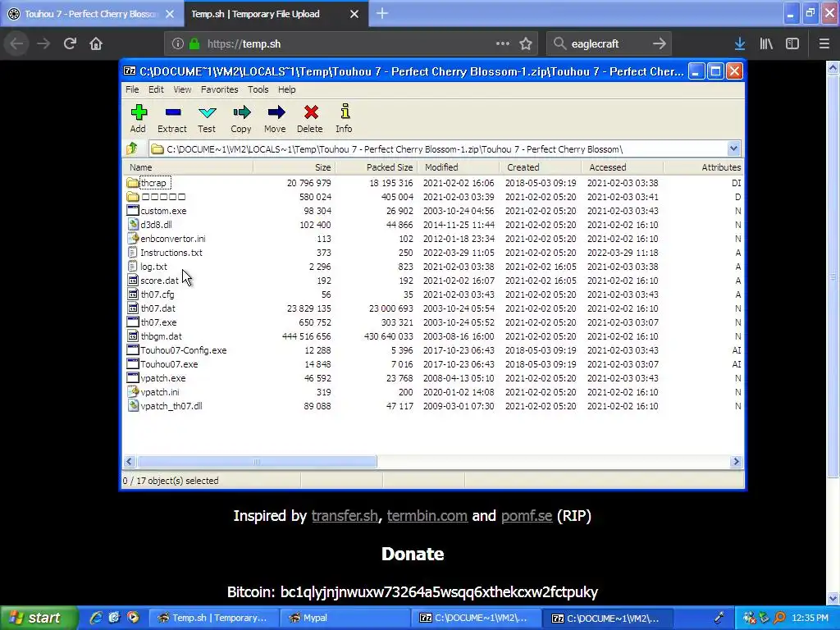Select custom.exe in the file list
The image size is (840, 630).
[163, 211]
